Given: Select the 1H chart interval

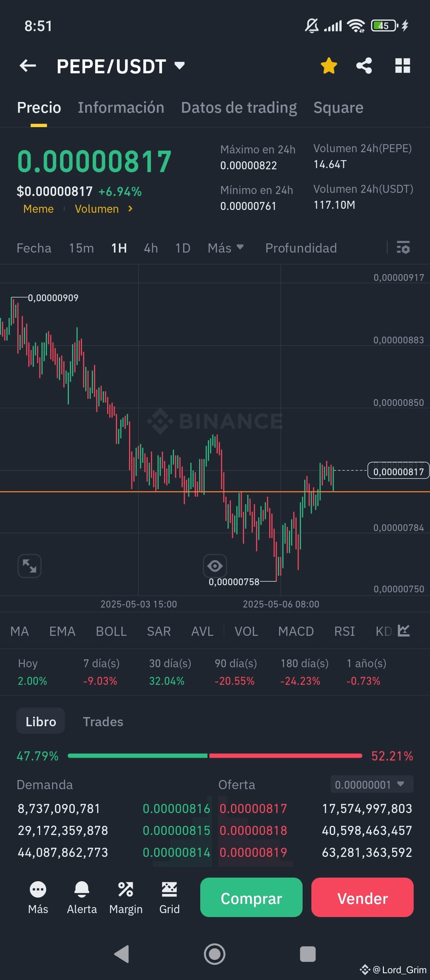Looking at the screenshot, I should pyautogui.click(x=119, y=248).
